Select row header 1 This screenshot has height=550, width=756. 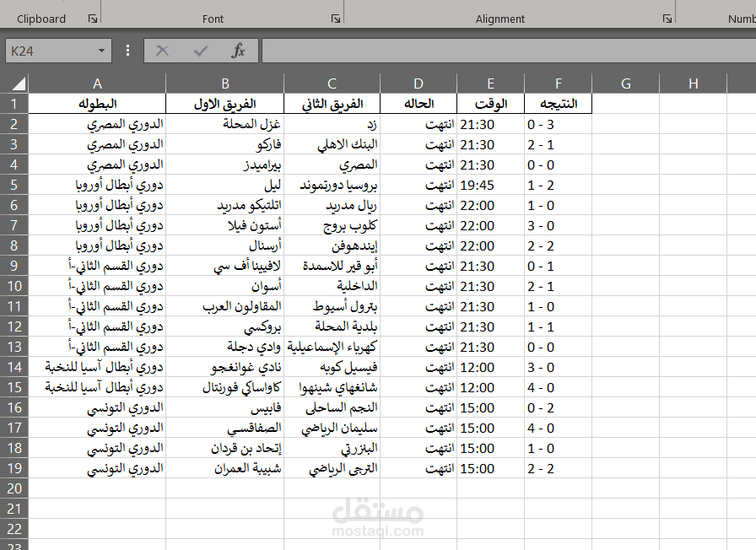14,103
